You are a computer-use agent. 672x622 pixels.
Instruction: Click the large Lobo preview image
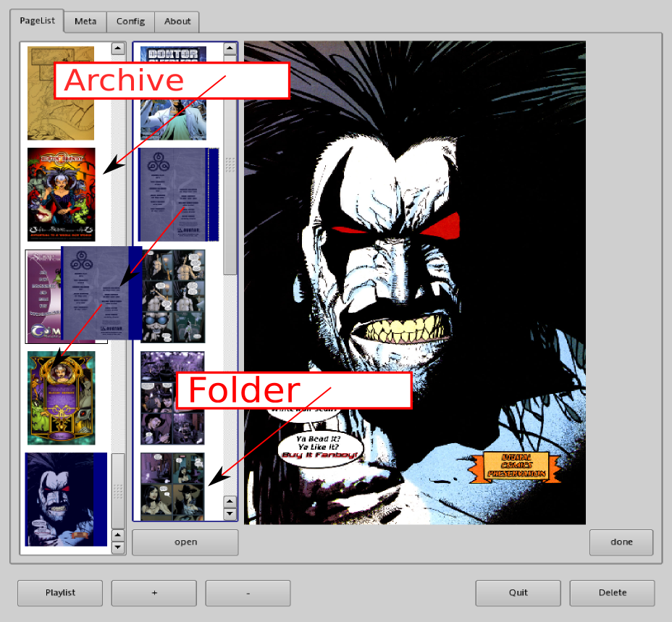pyautogui.click(x=415, y=282)
